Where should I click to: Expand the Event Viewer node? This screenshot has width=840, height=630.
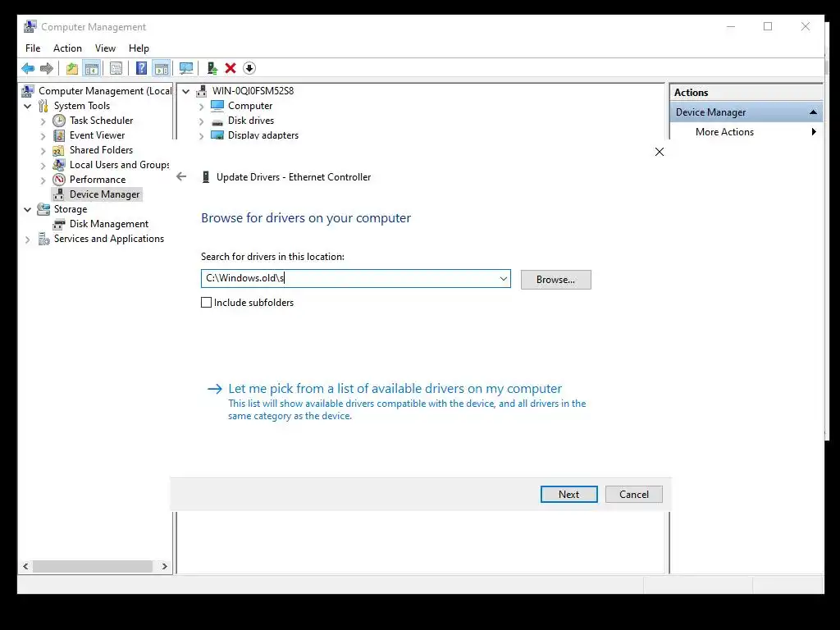pos(43,136)
